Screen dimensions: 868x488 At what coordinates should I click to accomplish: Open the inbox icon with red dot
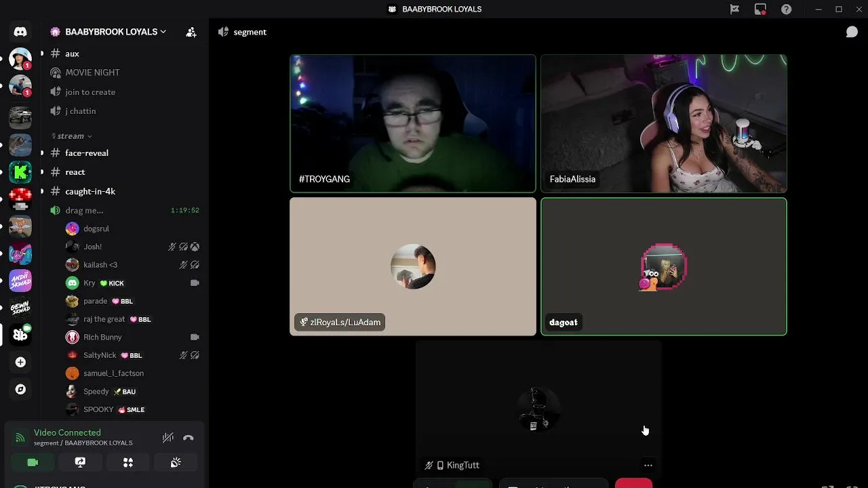(x=760, y=9)
